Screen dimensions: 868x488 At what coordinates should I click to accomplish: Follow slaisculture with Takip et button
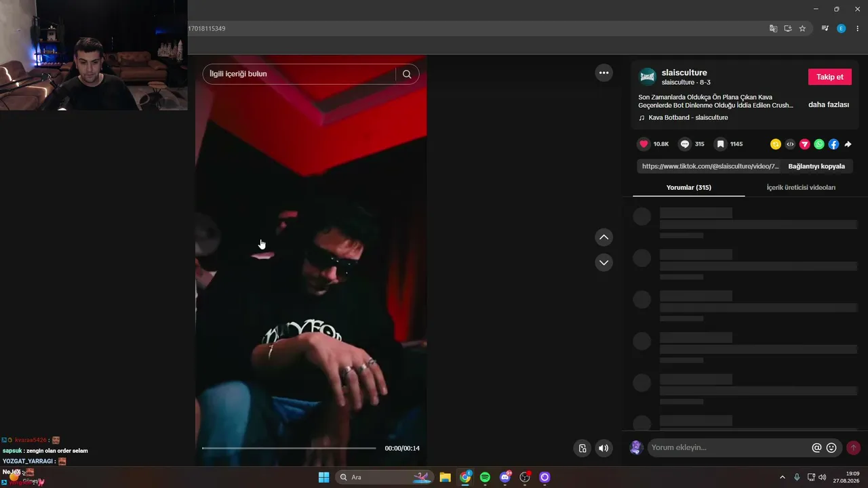tap(830, 77)
